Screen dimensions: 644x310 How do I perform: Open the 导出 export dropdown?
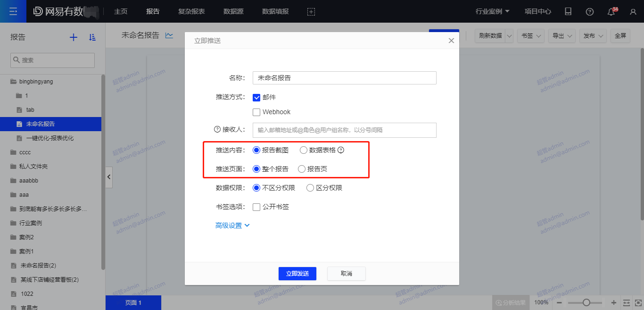pos(563,36)
